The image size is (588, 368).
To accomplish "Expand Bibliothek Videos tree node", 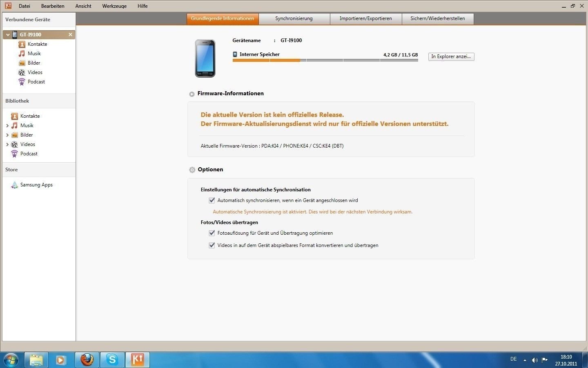I will [7, 144].
